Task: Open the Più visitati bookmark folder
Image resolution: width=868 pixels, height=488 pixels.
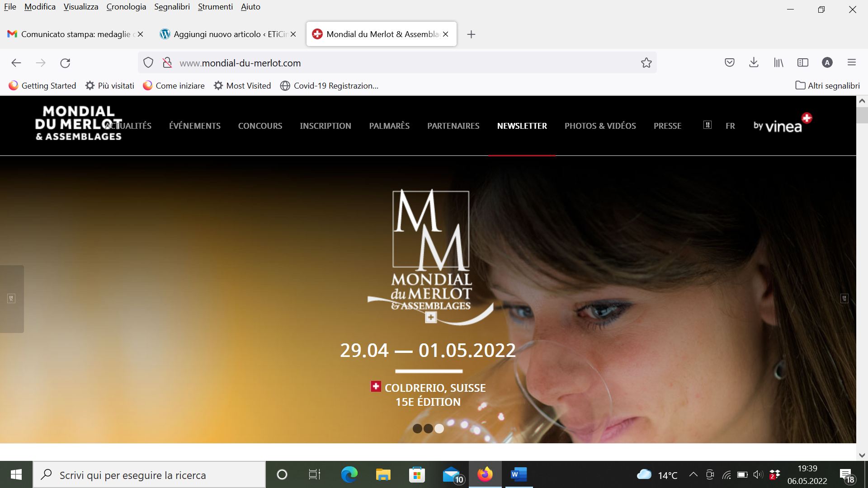Action: 110,86
